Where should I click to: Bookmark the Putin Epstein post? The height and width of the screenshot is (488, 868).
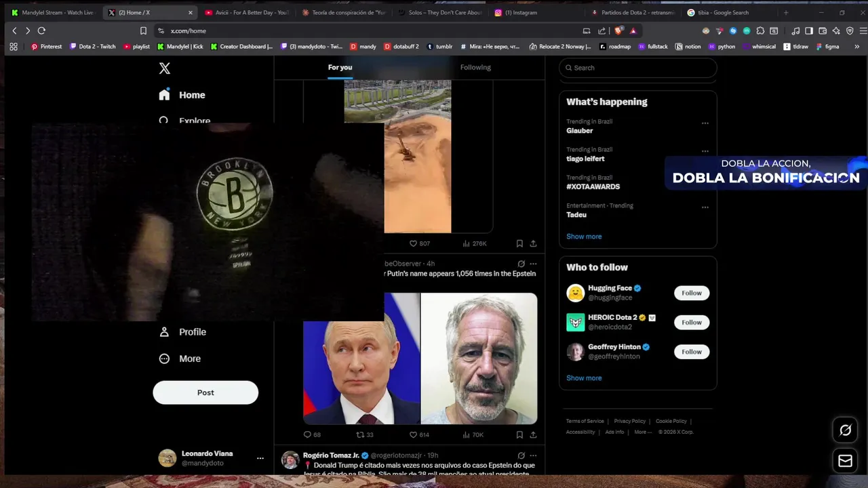coord(519,434)
